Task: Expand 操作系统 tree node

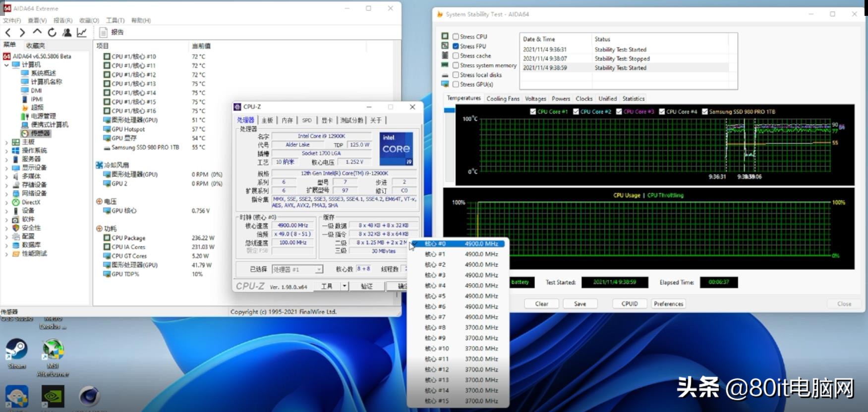Action: point(6,151)
